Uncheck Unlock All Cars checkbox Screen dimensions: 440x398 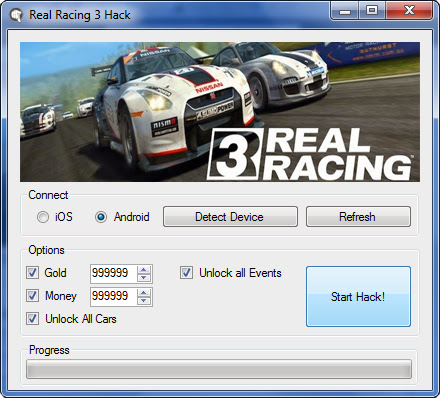pyautogui.click(x=33, y=318)
